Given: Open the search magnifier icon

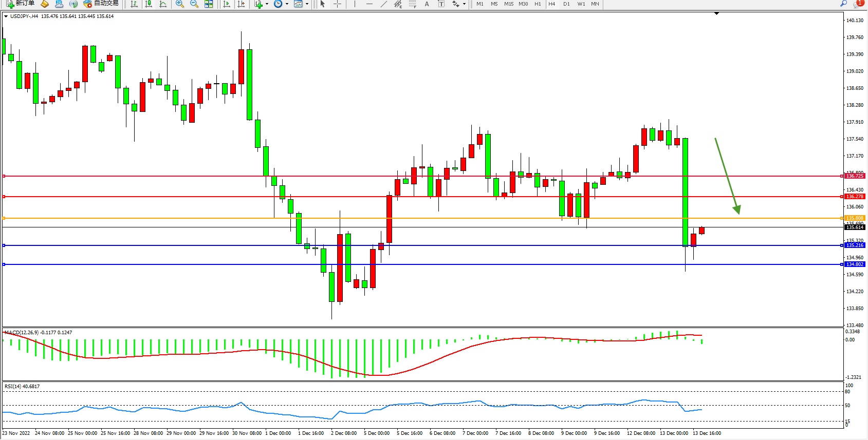Looking at the screenshot, I should (843, 4).
